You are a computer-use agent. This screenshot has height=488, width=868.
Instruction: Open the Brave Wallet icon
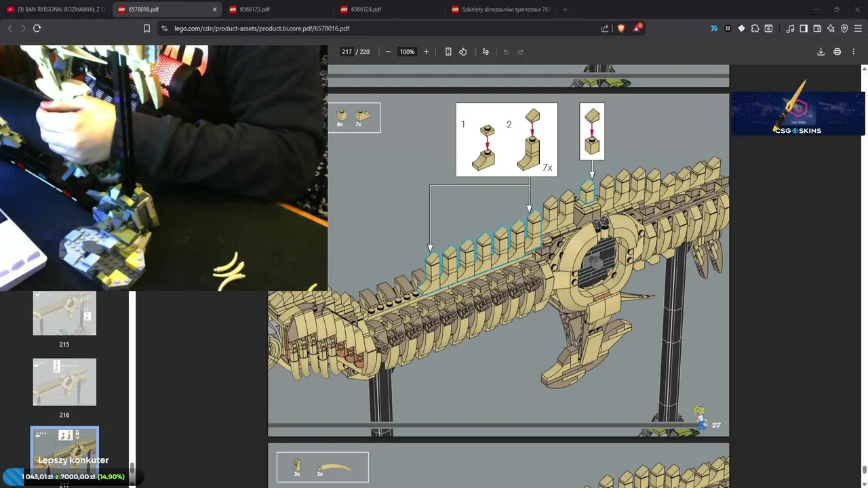pyautogui.click(x=817, y=28)
